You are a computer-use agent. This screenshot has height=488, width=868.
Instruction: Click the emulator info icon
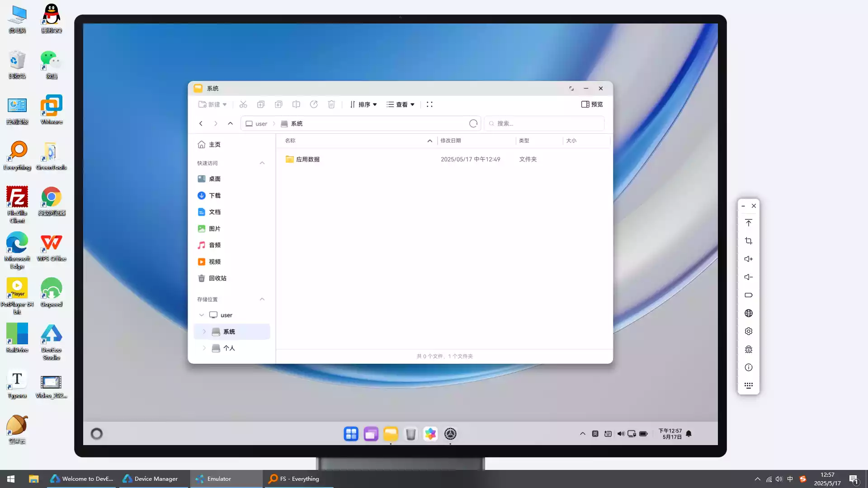(749, 367)
